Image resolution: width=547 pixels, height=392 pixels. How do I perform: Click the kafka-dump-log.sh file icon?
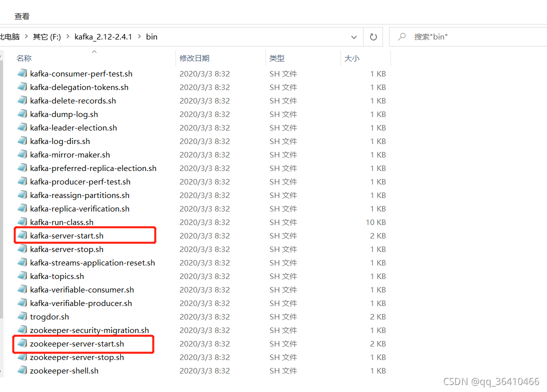click(22, 114)
